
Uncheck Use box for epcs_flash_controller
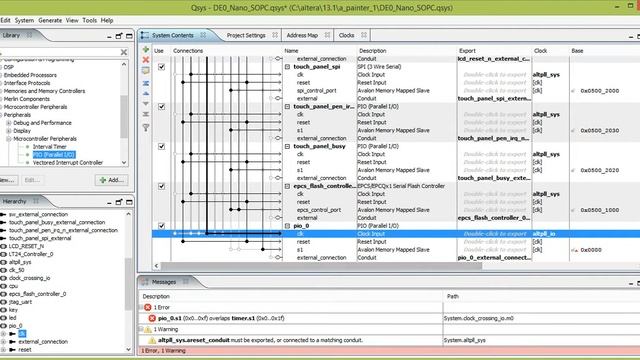click(x=162, y=186)
